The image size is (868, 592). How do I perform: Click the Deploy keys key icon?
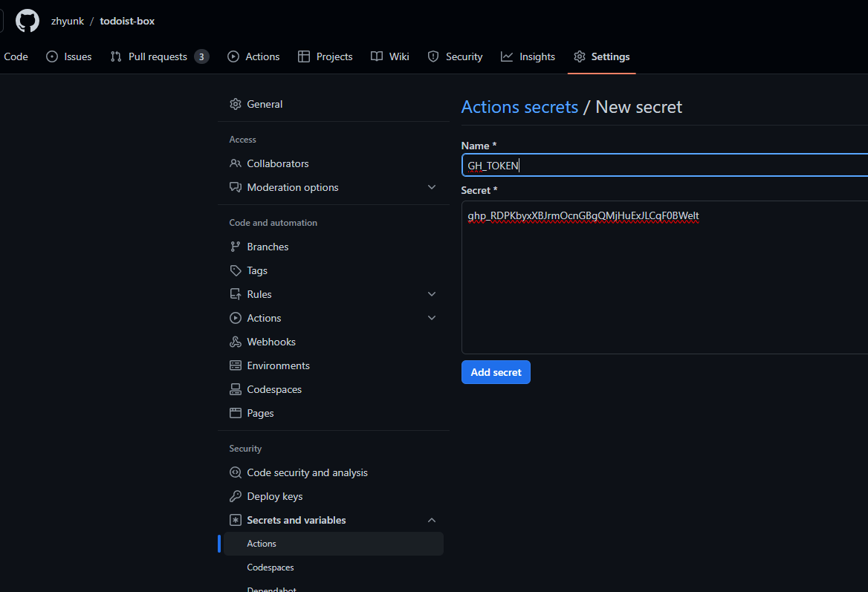[236, 495]
